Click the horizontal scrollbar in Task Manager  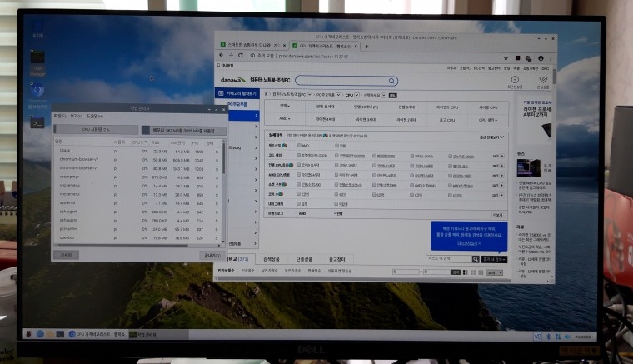123,245
